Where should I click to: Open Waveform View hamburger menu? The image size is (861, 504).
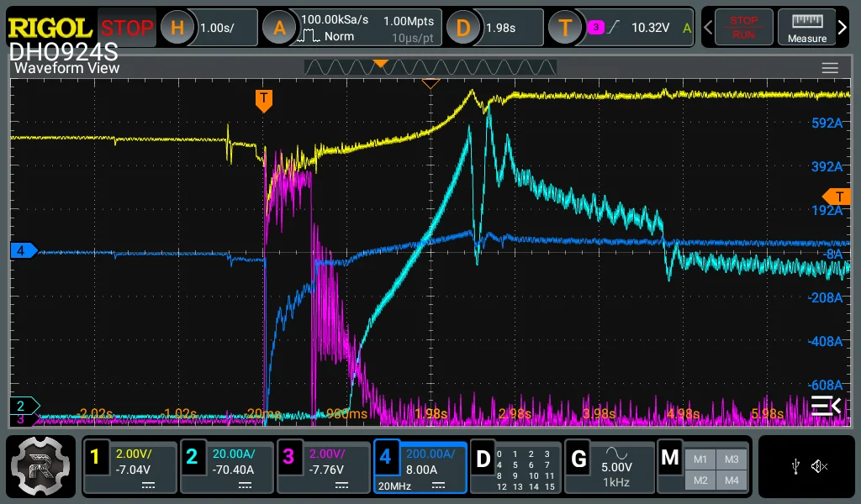(830, 68)
